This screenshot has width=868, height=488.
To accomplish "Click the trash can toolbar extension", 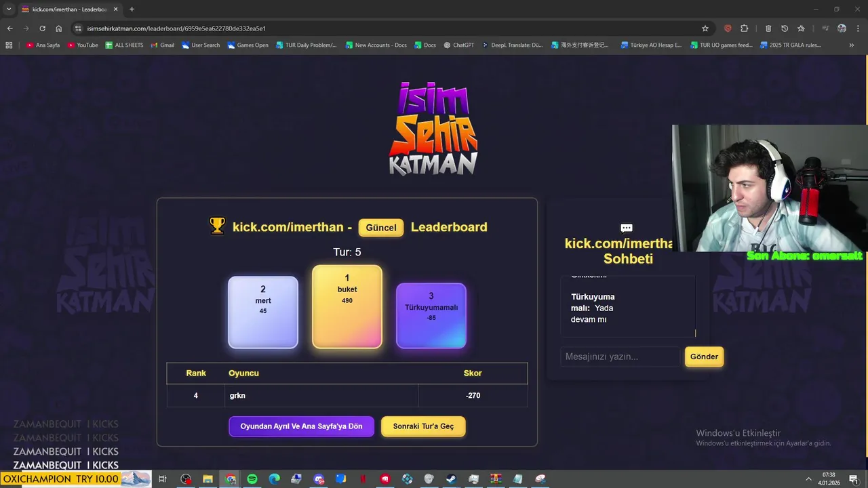I will coord(768,28).
